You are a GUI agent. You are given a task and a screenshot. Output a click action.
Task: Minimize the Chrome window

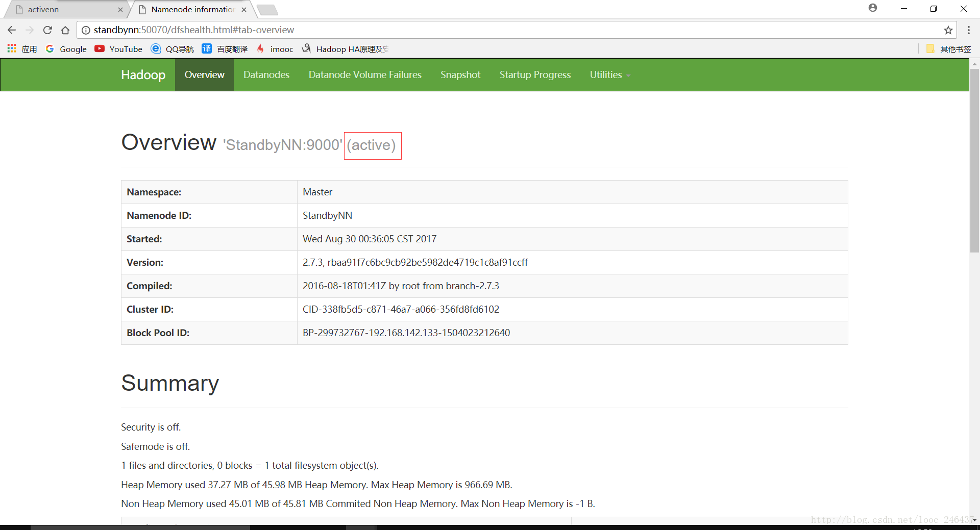tap(904, 9)
